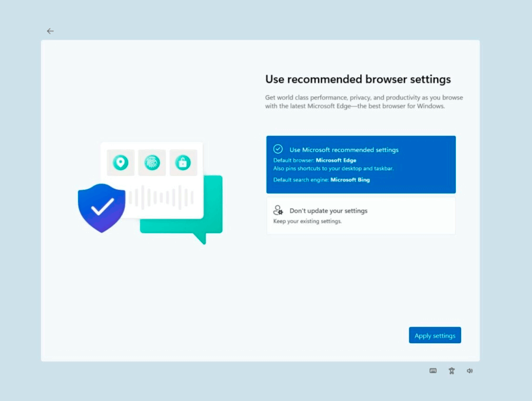The image size is (532, 401).
Task: Go back with the arrow icon
Action: pos(50,31)
